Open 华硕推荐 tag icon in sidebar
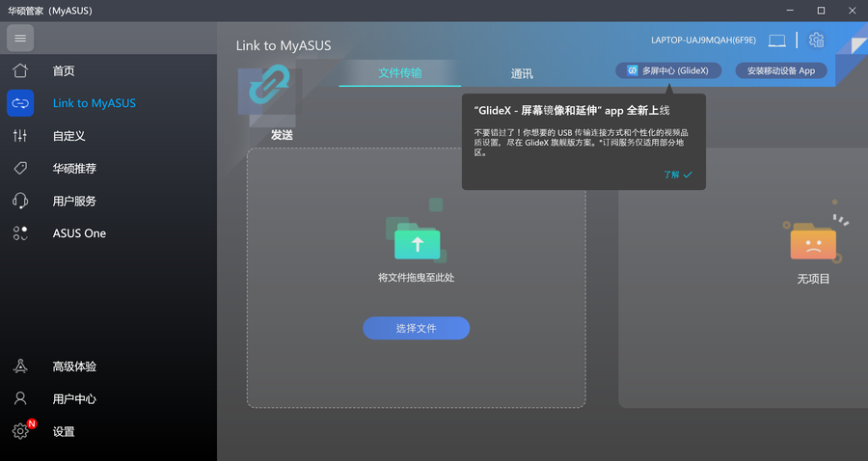Viewport: 868px width, 461px height. tap(20, 169)
